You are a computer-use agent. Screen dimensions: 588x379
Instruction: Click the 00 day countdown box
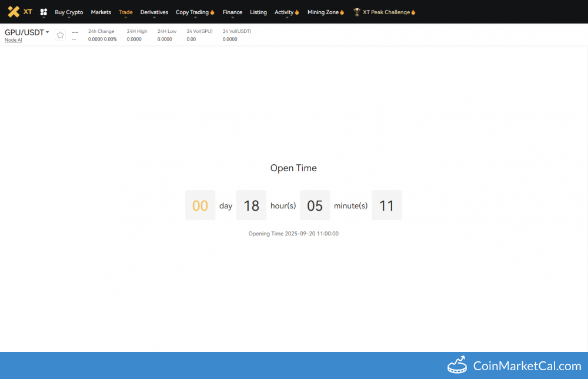(x=201, y=205)
